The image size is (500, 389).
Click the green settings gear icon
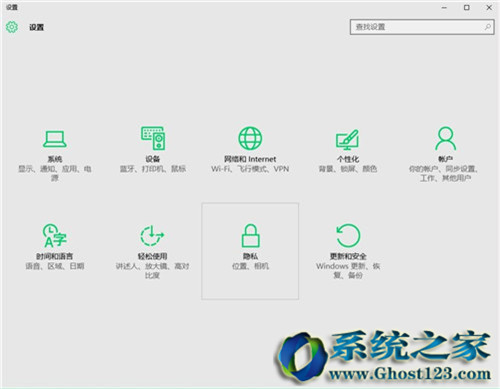12,27
